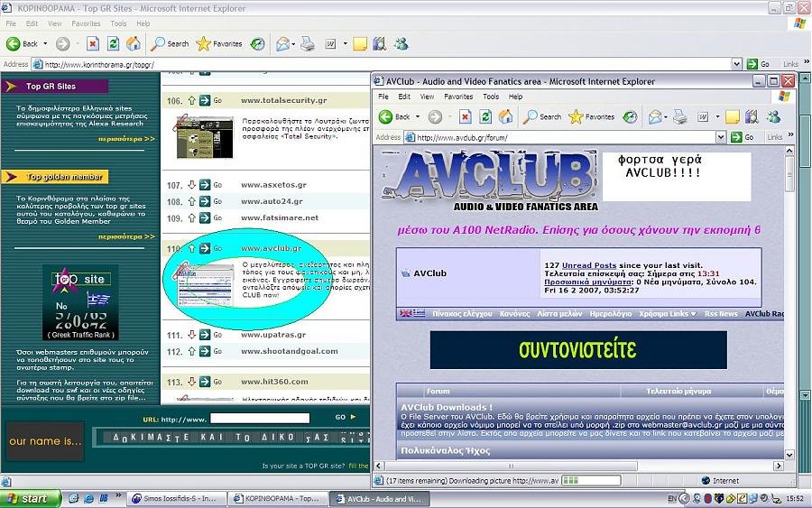Expand Links chevron in AVClub window
This screenshot has height=508, width=812.
[790, 134]
